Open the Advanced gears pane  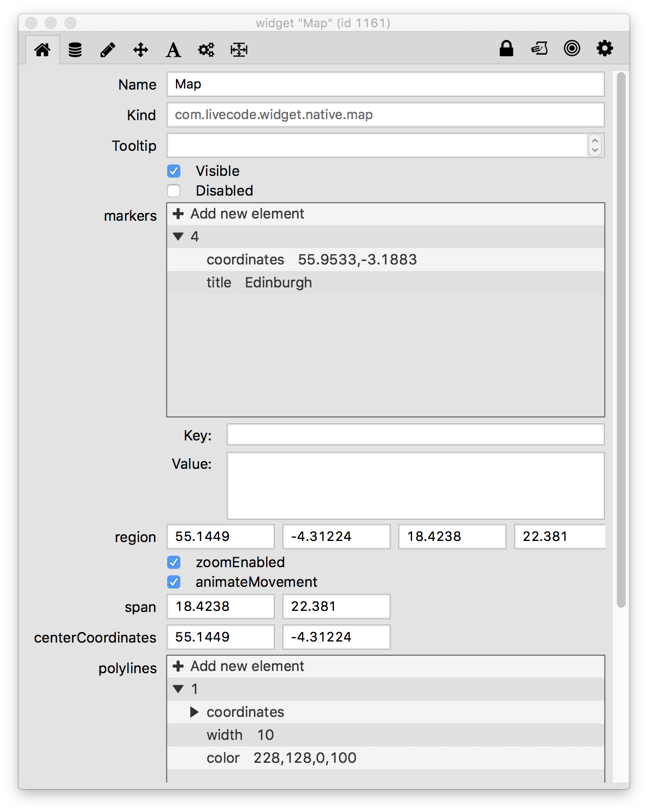(x=206, y=50)
